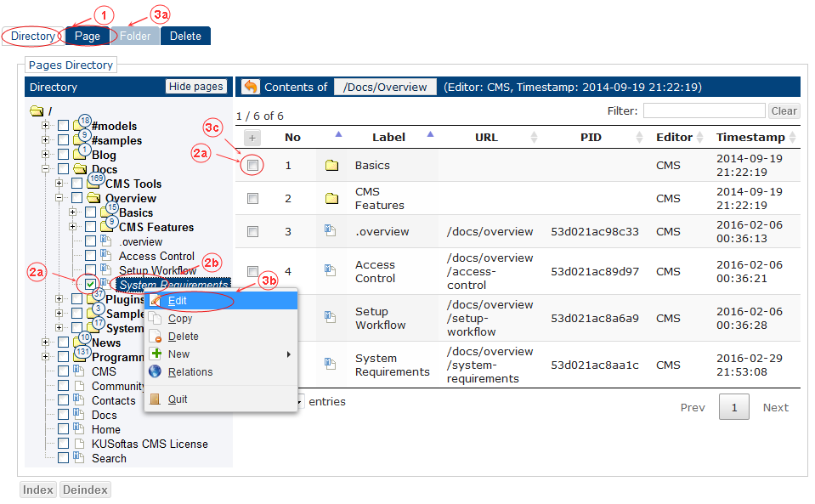
Task: Click the Deindex button
Action: (x=85, y=490)
